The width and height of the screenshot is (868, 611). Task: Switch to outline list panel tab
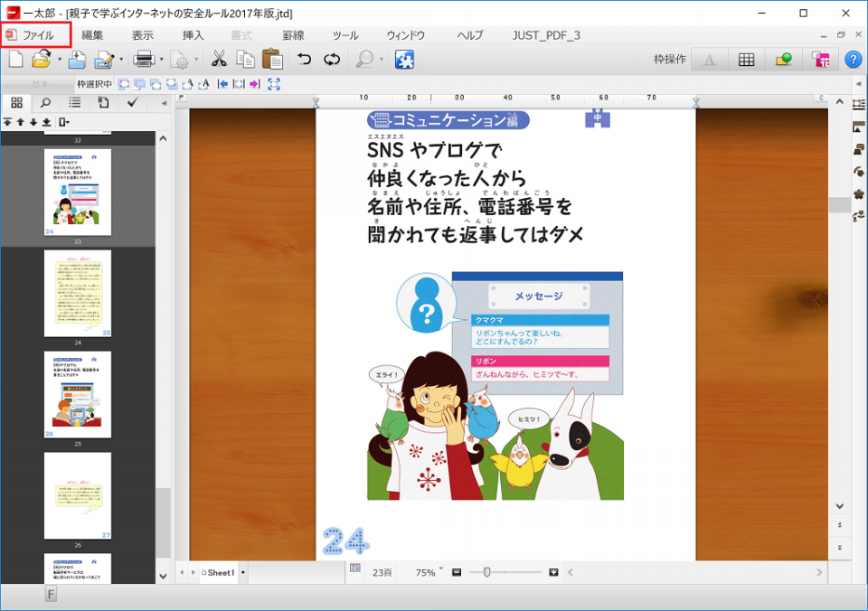click(x=75, y=102)
